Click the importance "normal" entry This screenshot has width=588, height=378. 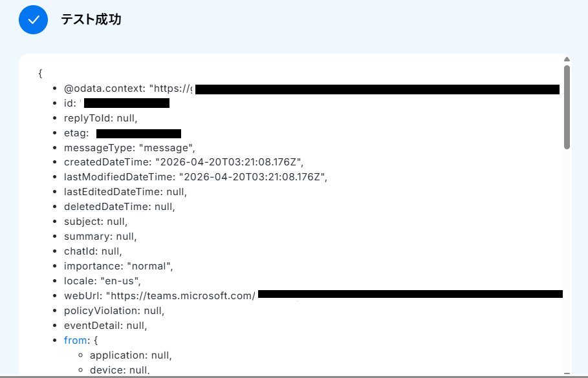118,266
